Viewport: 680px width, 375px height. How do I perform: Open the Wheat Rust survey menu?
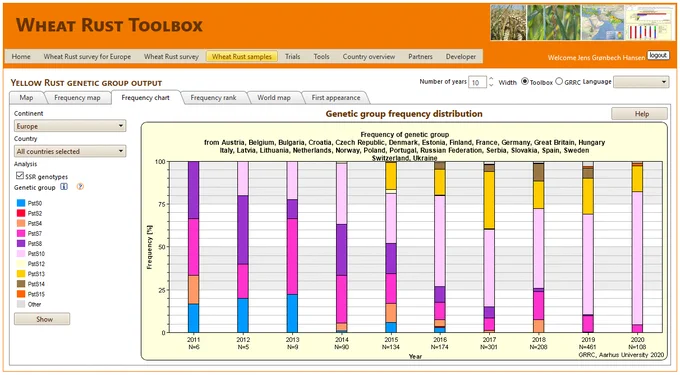point(171,56)
